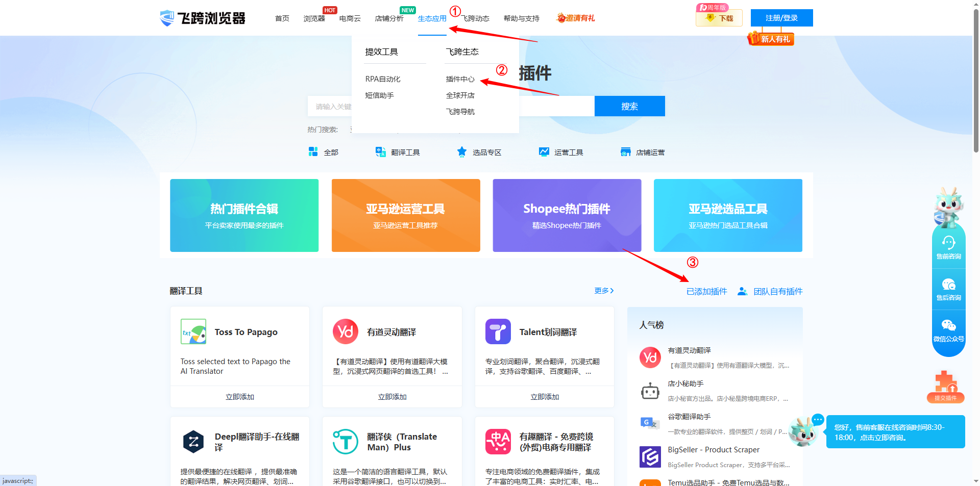Open the 生态应用 navigation menu

point(432,18)
